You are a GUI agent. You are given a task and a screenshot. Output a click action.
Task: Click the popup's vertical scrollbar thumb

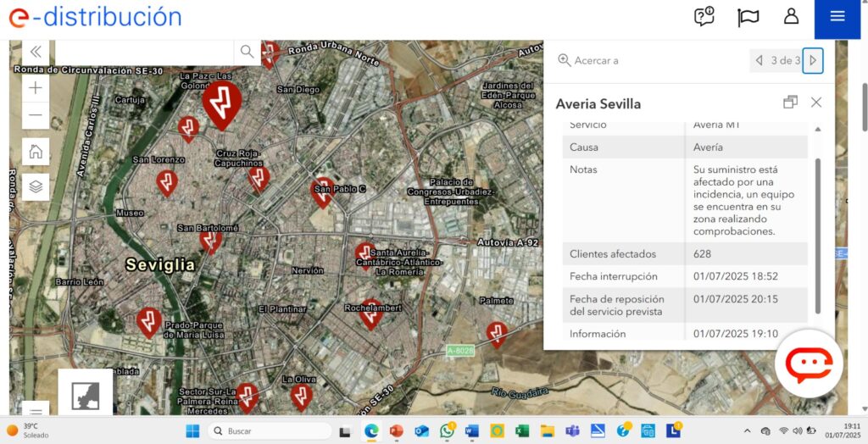[818, 236]
